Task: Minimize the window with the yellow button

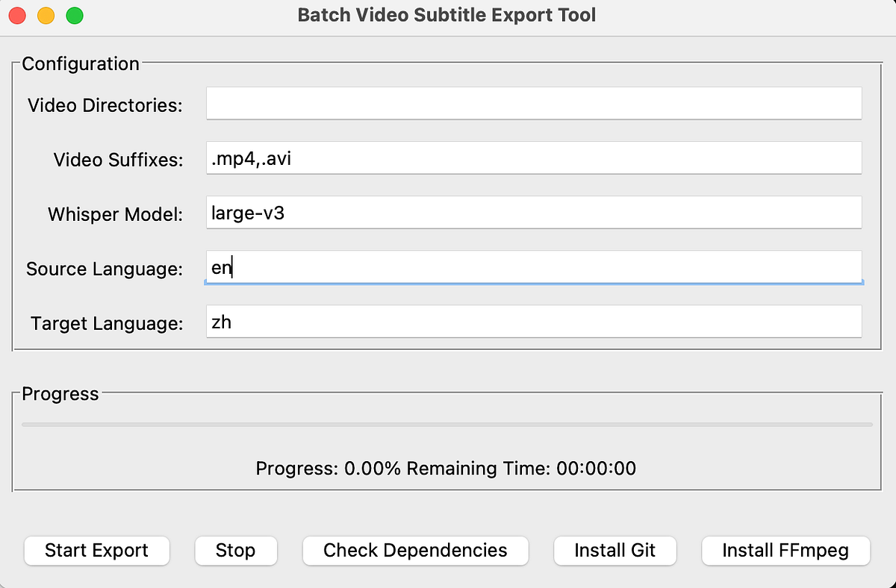Action: coord(45,14)
